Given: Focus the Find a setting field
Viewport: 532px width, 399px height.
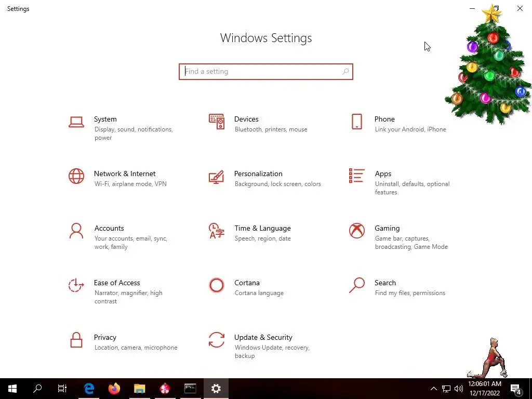Looking at the screenshot, I should [266, 72].
